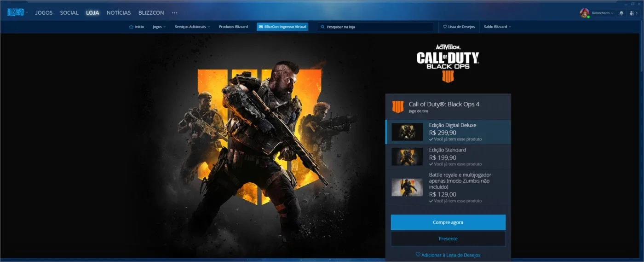Open the three-dots more menu

[x=174, y=13]
